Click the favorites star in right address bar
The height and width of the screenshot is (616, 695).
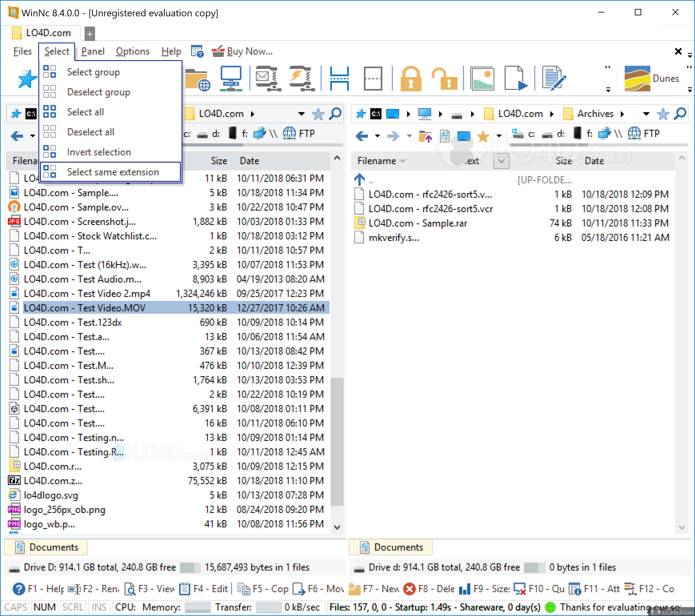(663, 114)
